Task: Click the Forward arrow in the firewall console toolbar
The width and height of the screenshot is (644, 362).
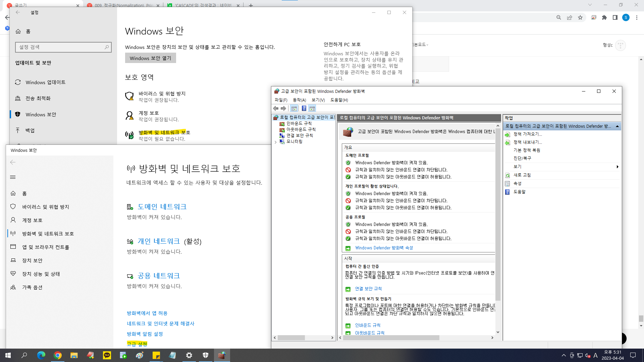Action: click(x=283, y=108)
